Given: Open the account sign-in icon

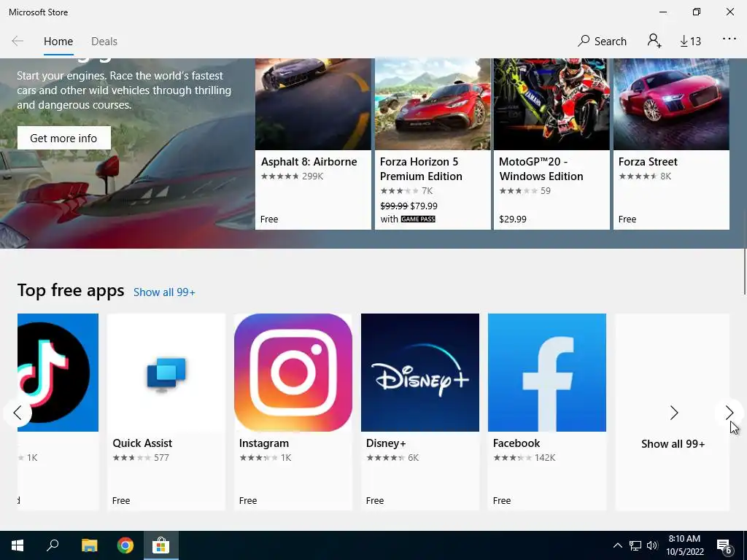Looking at the screenshot, I should [654, 41].
